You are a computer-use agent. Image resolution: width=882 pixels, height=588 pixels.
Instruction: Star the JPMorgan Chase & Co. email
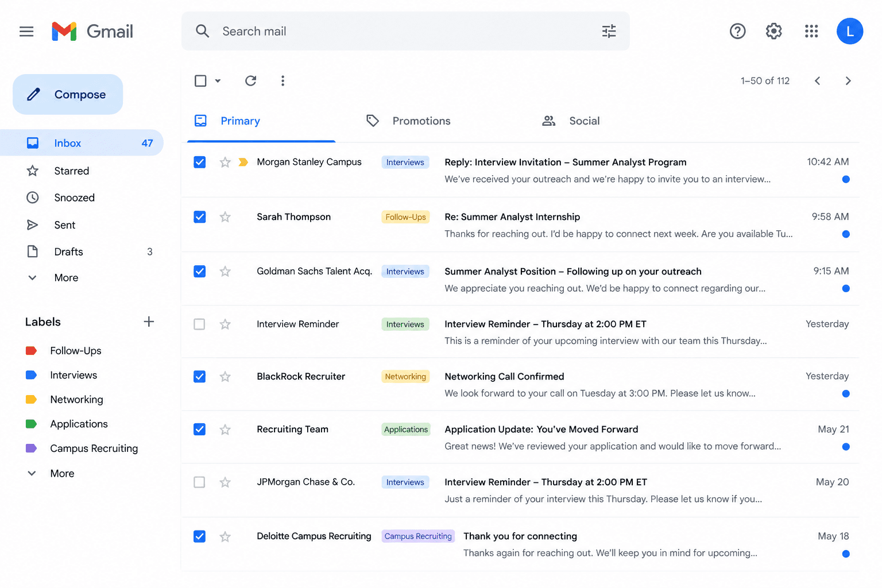pyautogui.click(x=225, y=482)
